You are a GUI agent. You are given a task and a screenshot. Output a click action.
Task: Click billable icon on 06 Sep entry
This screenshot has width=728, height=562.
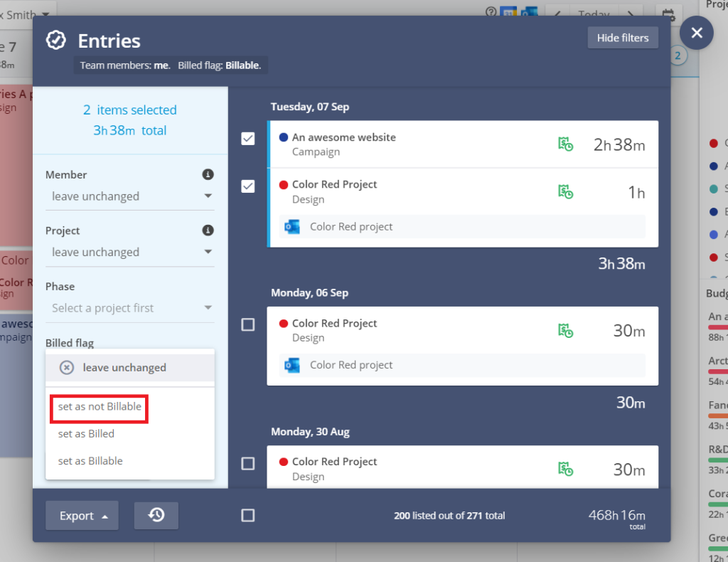pyautogui.click(x=565, y=330)
